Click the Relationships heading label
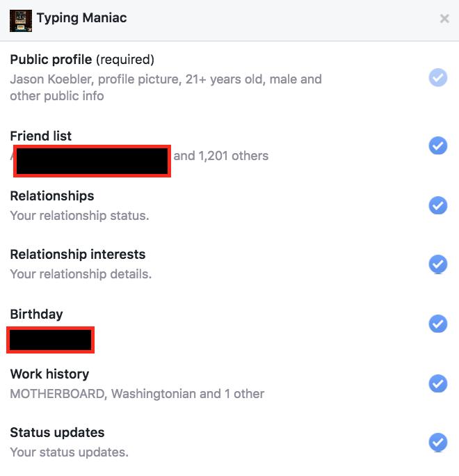Screen dimensions: 459x476 (52, 196)
